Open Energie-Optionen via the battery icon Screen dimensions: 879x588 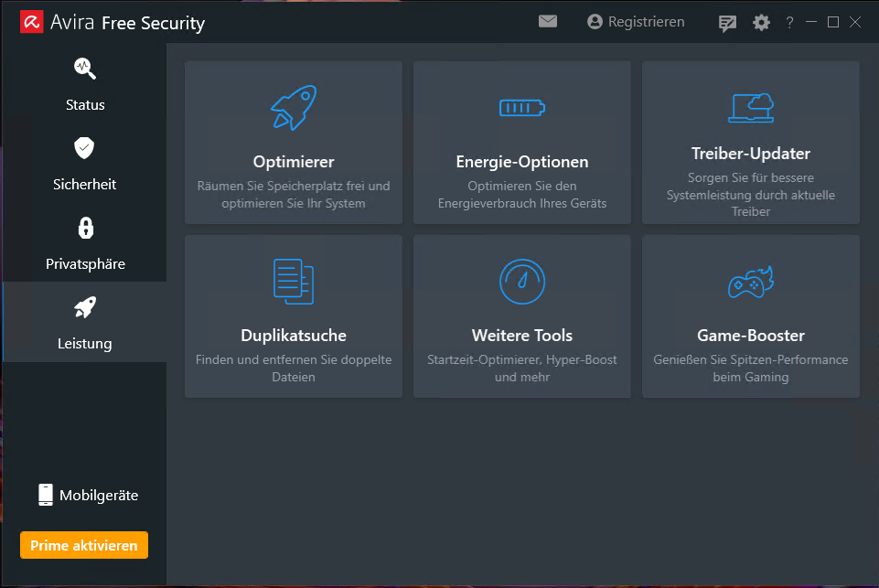(x=522, y=108)
